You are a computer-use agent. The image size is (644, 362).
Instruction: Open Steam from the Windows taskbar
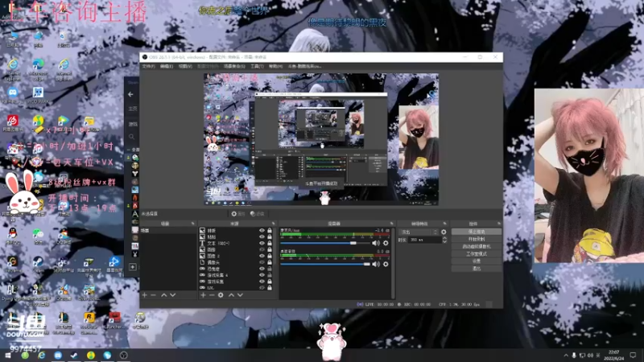(74, 356)
